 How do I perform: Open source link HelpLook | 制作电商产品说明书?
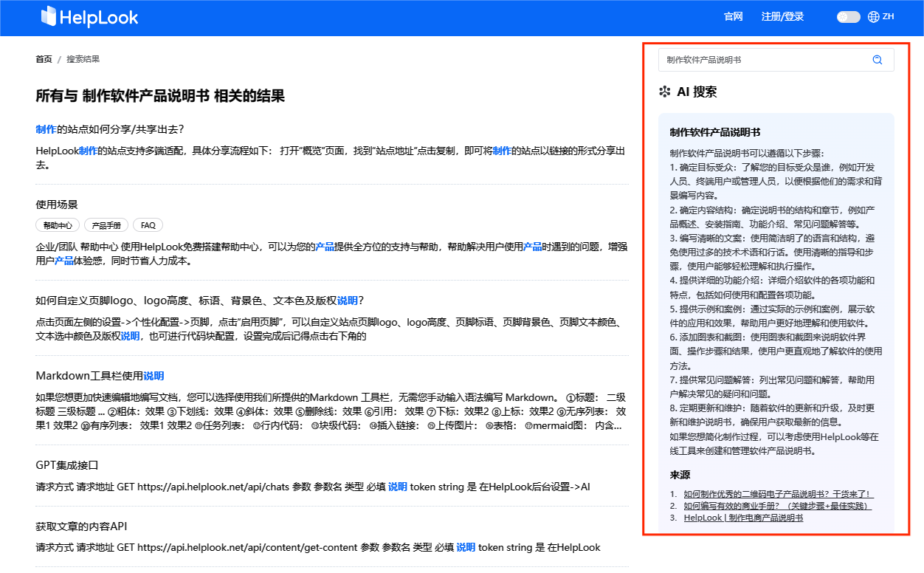(x=743, y=518)
